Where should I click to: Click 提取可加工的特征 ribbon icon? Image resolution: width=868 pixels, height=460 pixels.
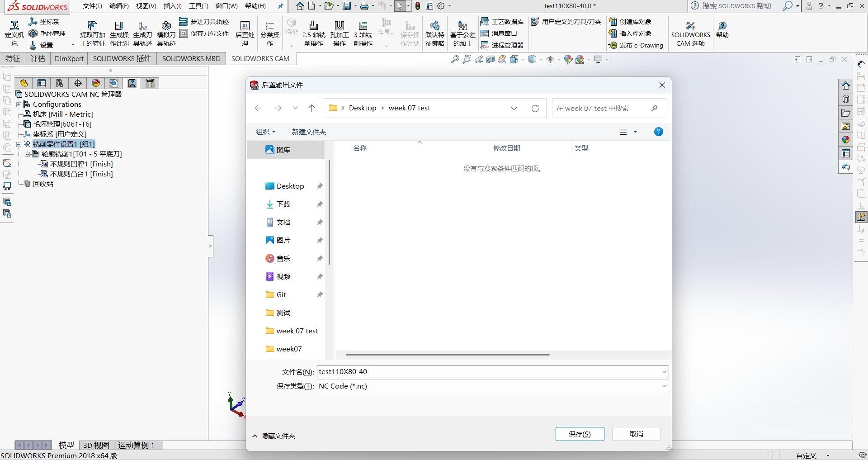point(93,33)
